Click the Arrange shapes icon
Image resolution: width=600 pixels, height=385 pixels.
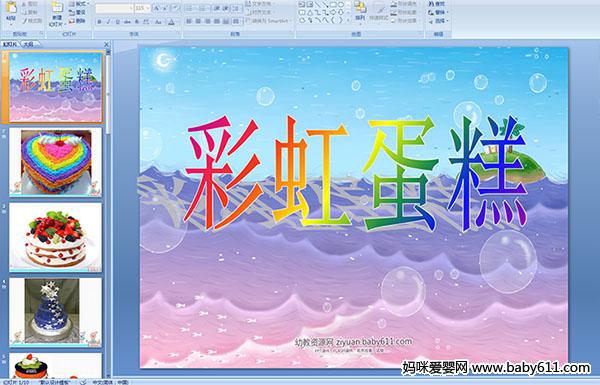pos(360,11)
